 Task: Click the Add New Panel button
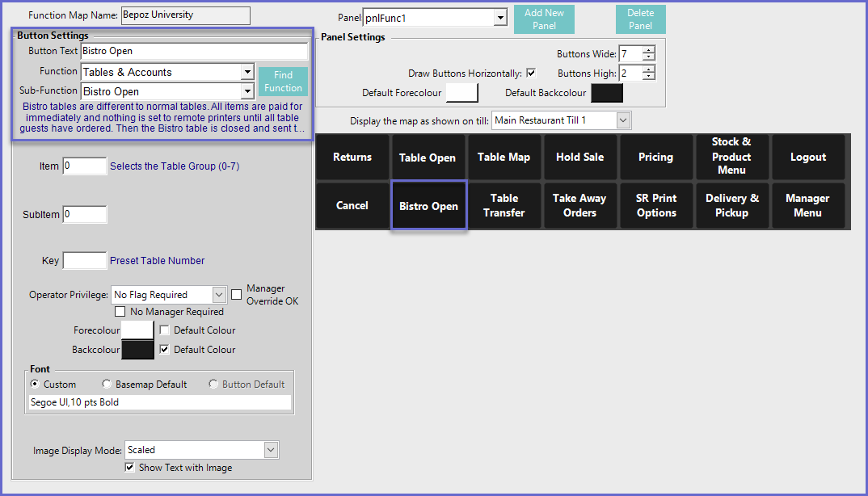(x=544, y=19)
